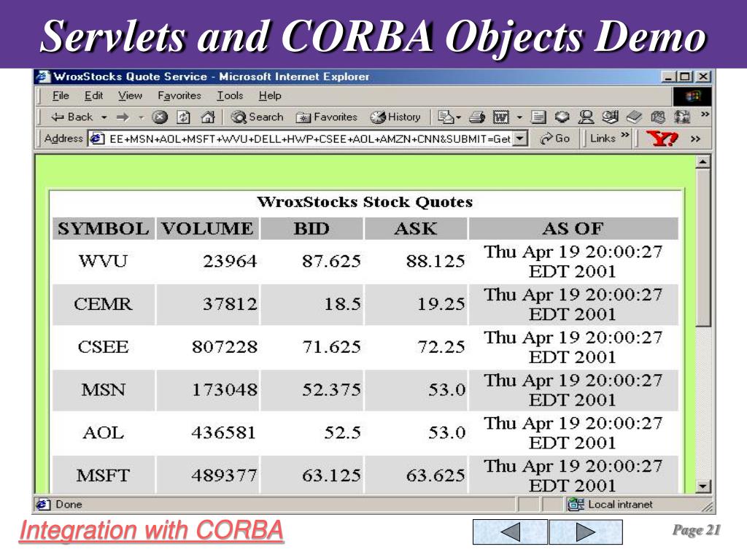The height and width of the screenshot is (560, 747).
Task: Click the Messenger person toolbar icon
Action: tap(586, 117)
